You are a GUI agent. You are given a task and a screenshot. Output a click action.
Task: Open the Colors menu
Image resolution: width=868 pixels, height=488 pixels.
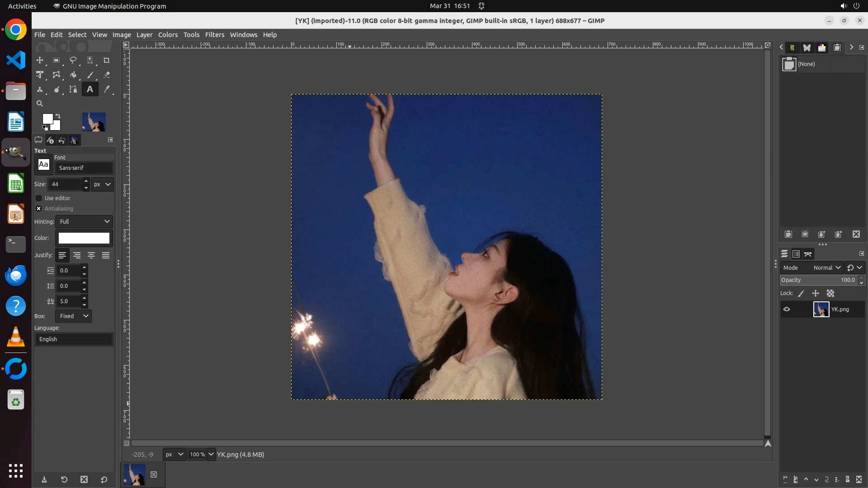coord(168,35)
